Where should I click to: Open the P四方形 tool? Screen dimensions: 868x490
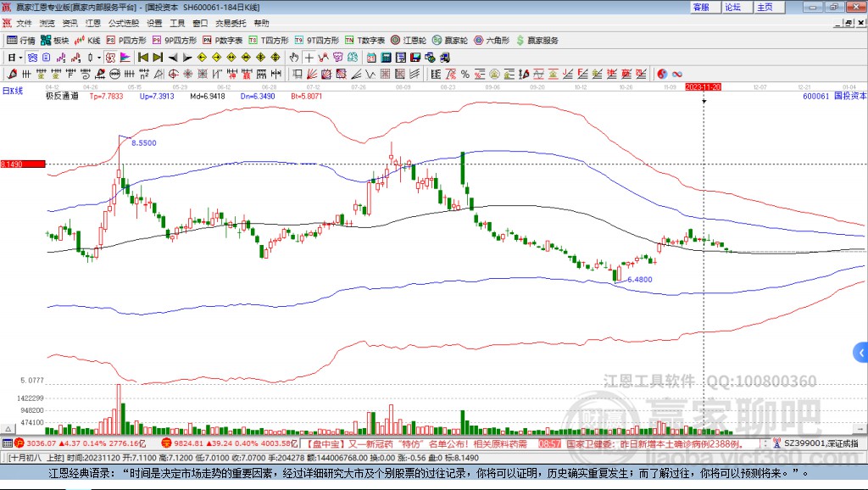[126, 41]
